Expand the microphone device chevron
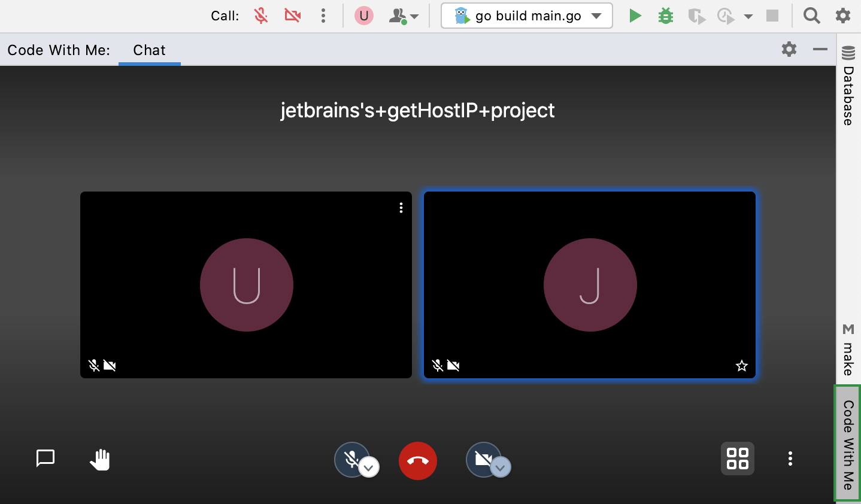This screenshot has width=861, height=504. 369,468
